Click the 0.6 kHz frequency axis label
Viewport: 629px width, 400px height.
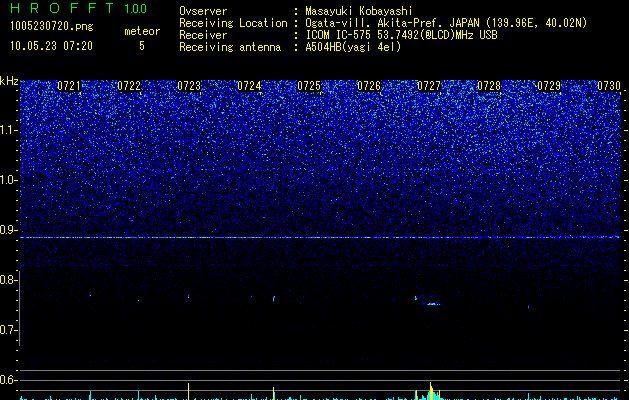coord(8,380)
